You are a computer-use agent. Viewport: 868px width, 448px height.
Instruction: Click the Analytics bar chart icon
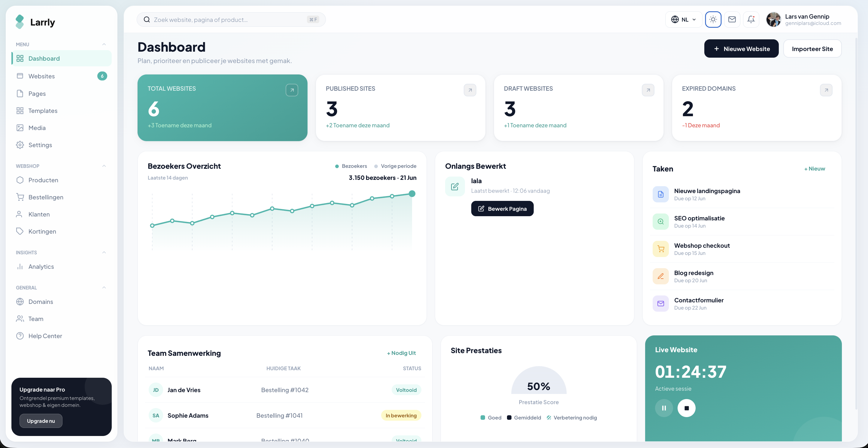click(x=20, y=267)
